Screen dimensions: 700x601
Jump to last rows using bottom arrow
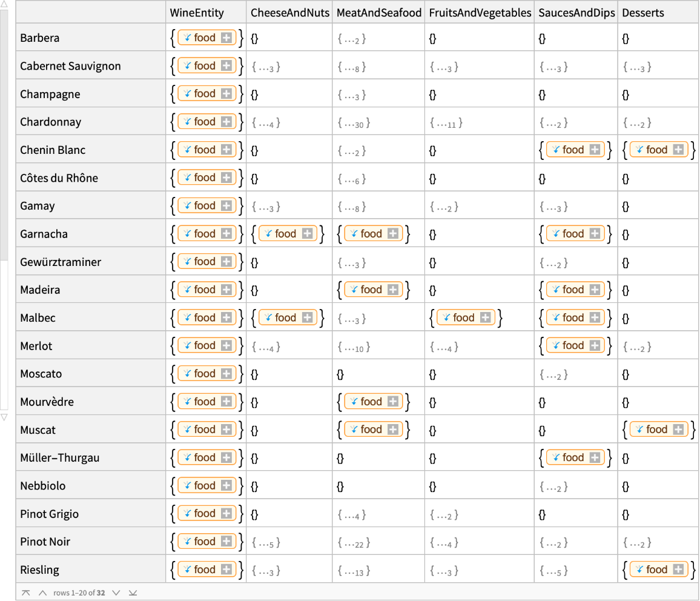[x=133, y=593]
